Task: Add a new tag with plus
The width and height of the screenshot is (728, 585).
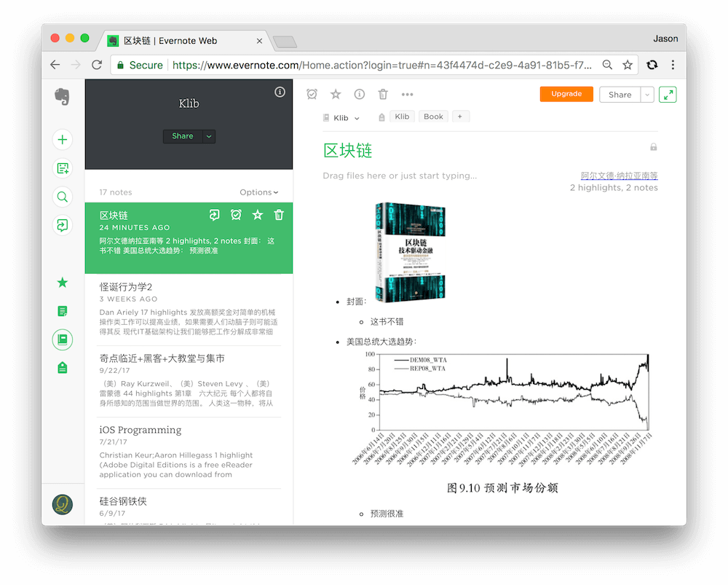Action: coord(459,117)
